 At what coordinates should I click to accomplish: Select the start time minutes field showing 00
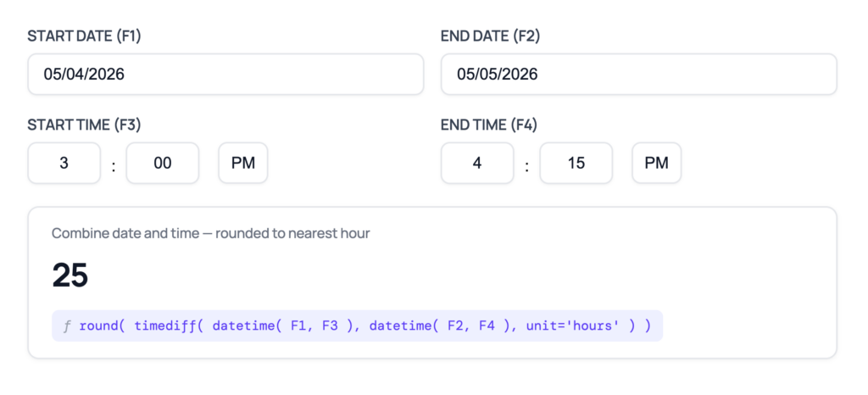(x=162, y=164)
